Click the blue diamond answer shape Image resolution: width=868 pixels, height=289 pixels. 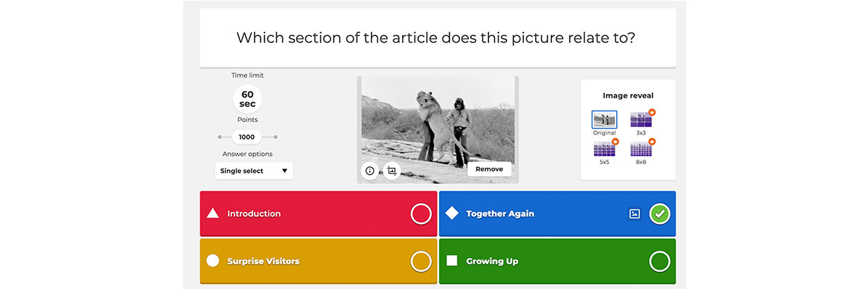click(451, 213)
